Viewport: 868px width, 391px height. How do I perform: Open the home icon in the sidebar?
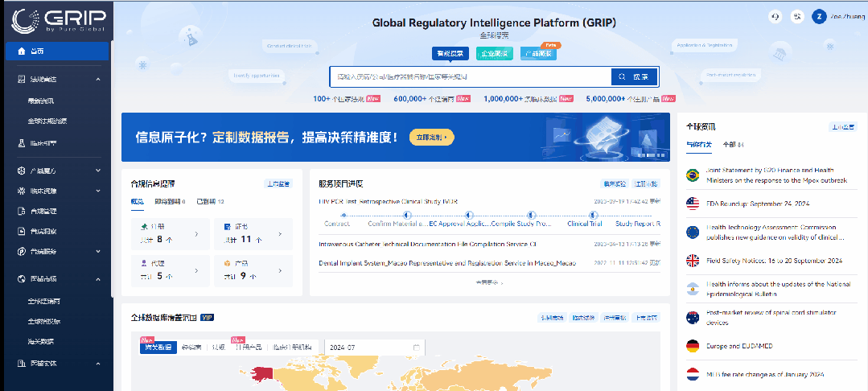click(x=22, y=51)
